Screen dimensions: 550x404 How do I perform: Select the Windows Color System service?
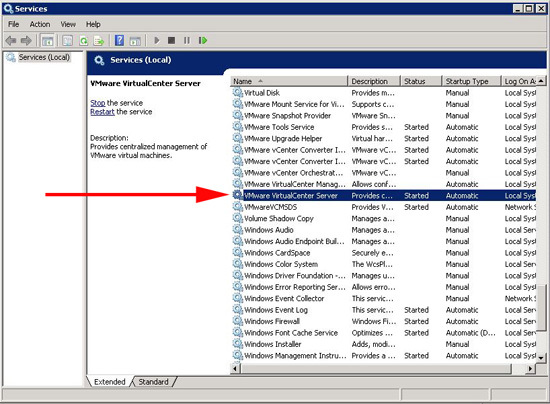coord(384,264)
